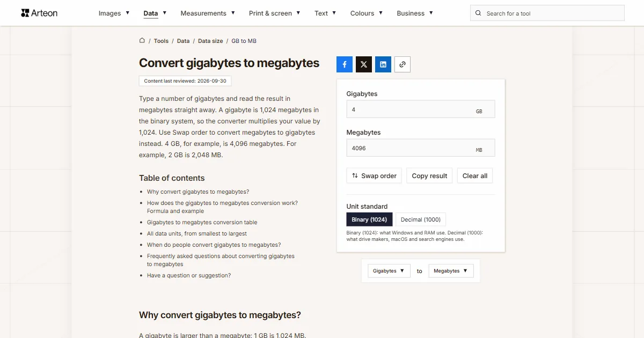
Task: Expand the Colours menu
Action: pyautogui.click(x=367, y=13)
